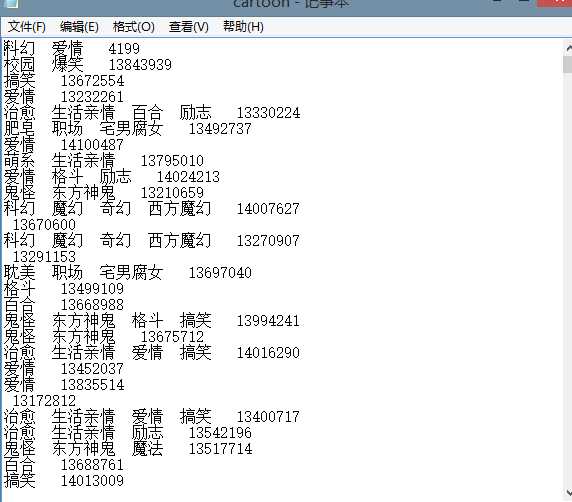
Task: Click the number 13172812
Action: [x=44, y=401]
